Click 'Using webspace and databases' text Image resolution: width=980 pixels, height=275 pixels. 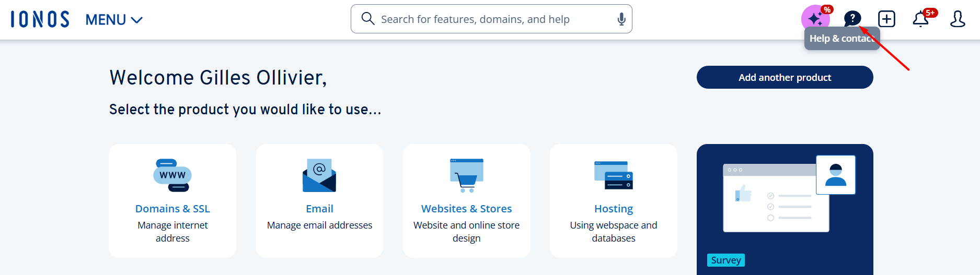613,232
